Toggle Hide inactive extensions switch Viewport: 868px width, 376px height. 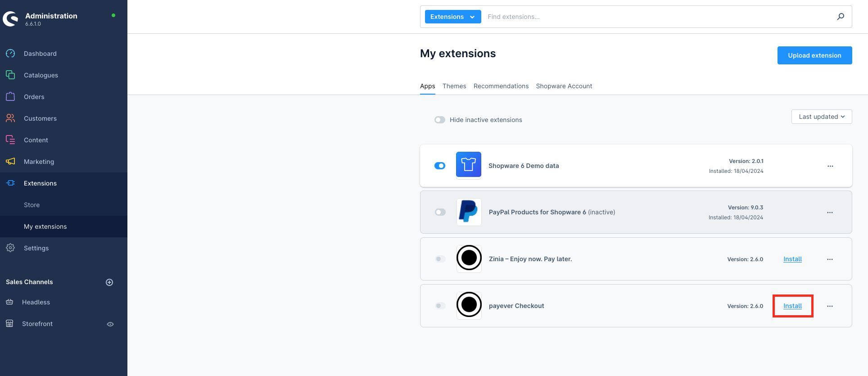(440, 120)
